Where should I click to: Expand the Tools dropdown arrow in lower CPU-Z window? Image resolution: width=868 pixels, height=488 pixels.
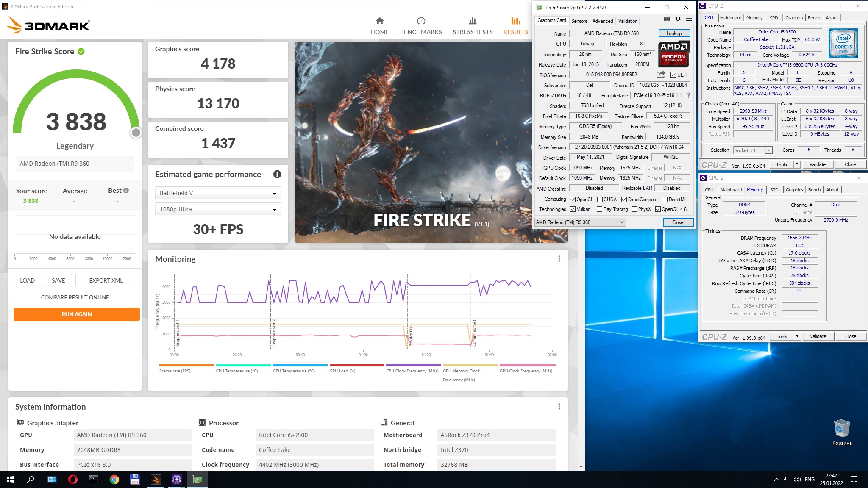point(797,336)
